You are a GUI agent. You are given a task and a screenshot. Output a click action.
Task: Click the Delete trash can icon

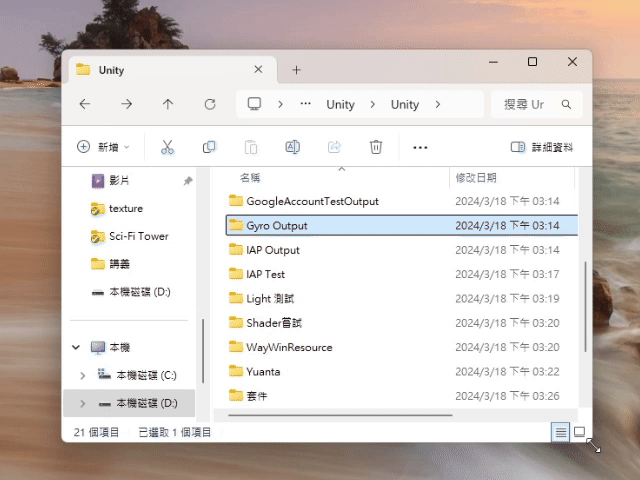(376, 147)
